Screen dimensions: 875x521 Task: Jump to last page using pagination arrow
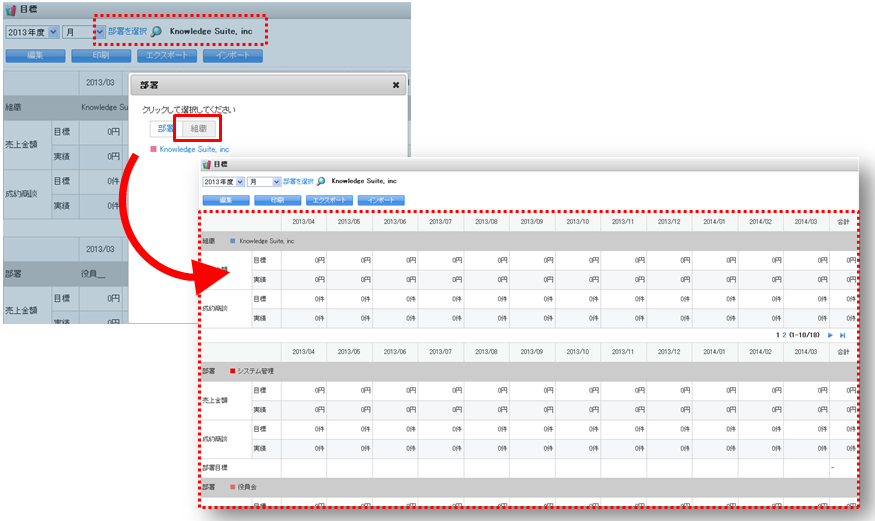842,335
